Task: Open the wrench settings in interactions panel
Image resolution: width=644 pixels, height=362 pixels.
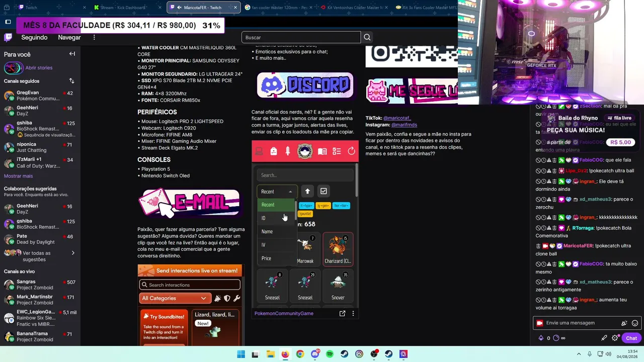Action: pos(237,298)
